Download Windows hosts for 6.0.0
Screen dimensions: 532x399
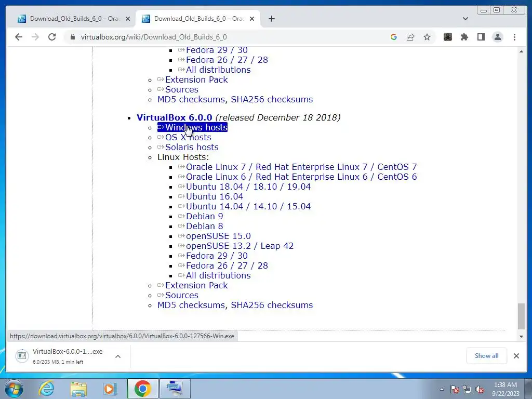[192, 127]
